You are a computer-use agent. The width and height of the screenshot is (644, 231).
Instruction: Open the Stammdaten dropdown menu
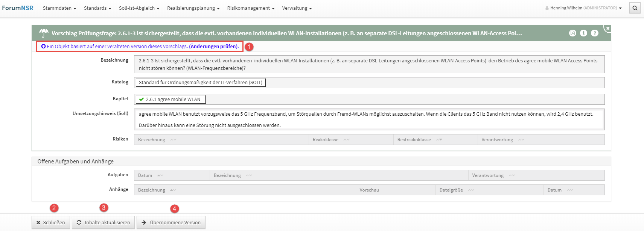(59, 8)
